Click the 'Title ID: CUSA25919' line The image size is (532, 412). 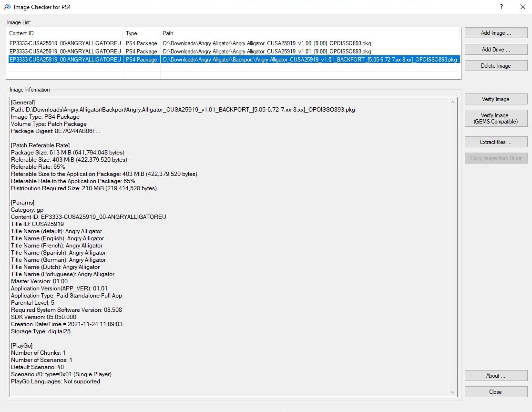(x=37, y=224)
